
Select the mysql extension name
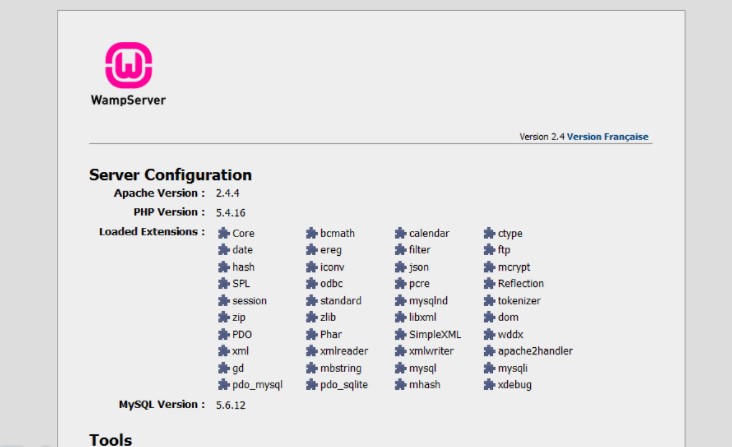[x=422, y=369]
